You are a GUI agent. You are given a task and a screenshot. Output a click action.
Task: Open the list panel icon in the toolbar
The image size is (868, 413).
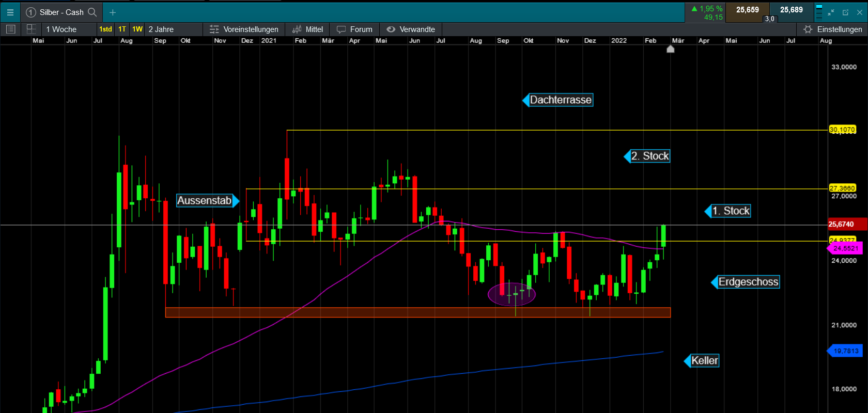click(x=10, y=29)
